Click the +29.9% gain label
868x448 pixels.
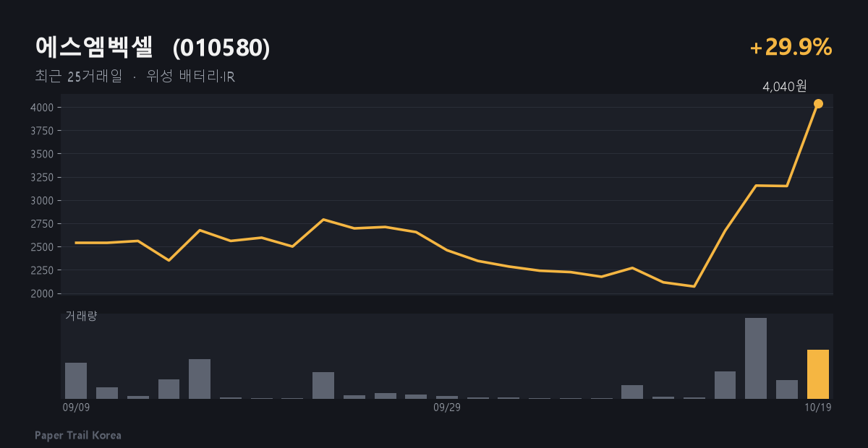click(x=791, y=47)
